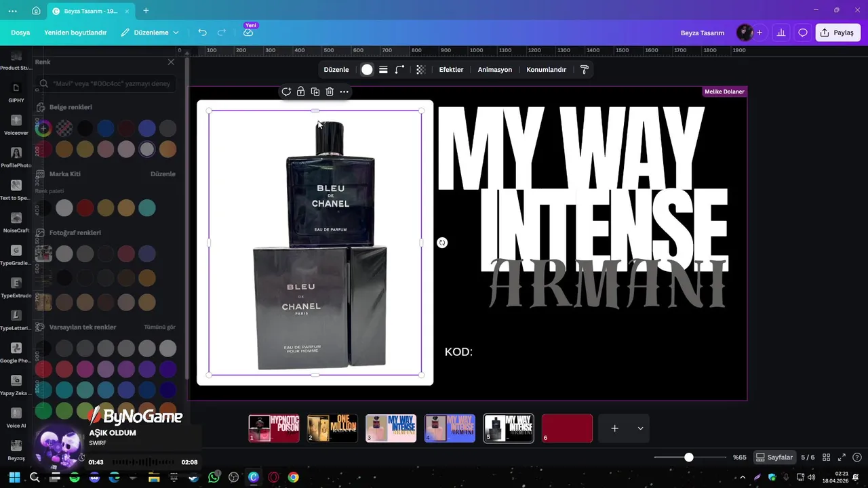The height and width of the screenshot is (488, 868).
Task: Pick the transparent checkered color swatch
Action: [64, 127]
